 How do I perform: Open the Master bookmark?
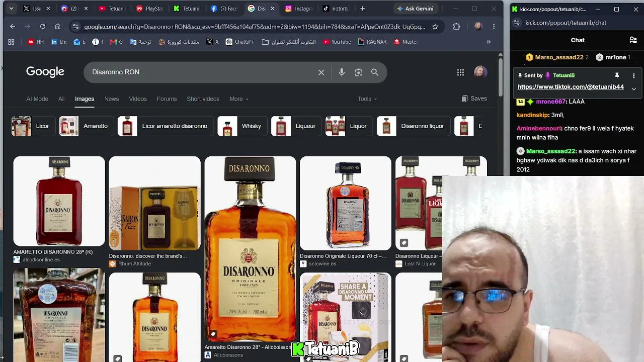point(406,42)
